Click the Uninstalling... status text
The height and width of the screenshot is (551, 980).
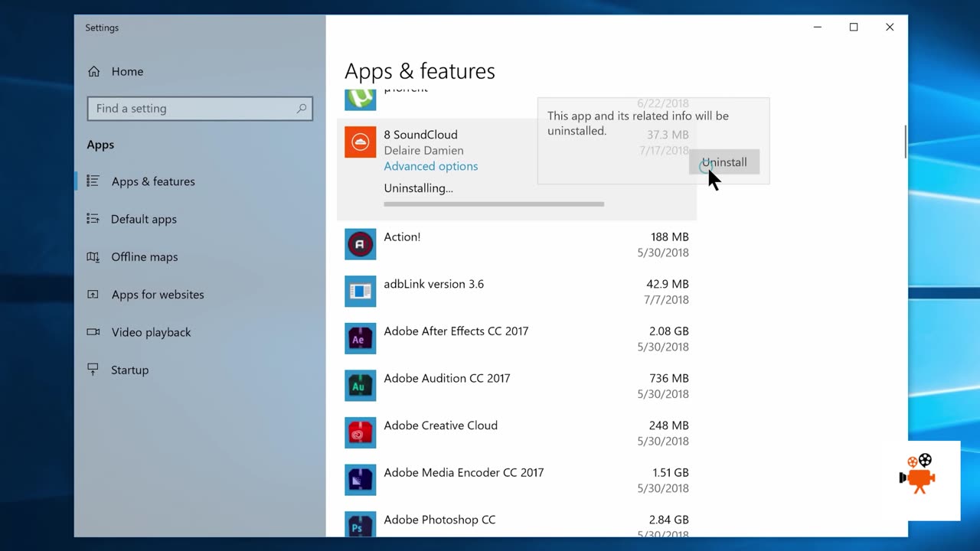pyautogui.click(x=418, y=188)
